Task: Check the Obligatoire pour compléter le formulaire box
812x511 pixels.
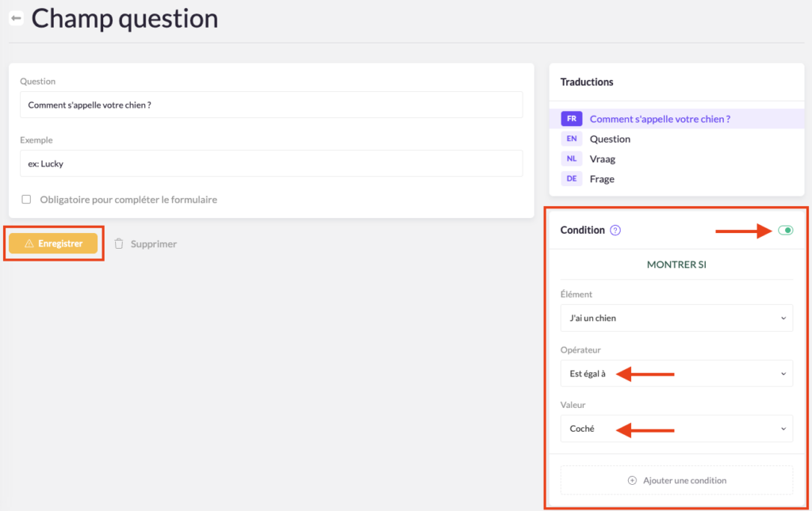Action: (26, 200)
